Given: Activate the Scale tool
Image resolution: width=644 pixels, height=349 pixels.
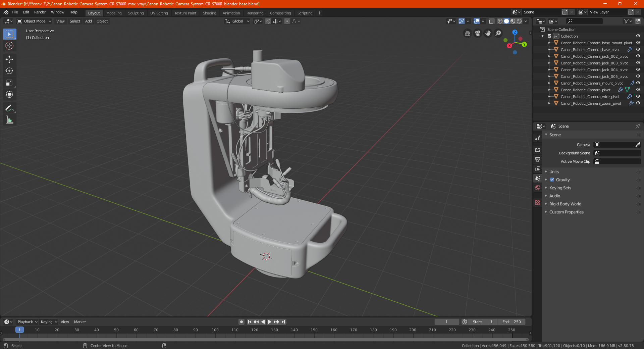Looking at the screenshot, I should coord(9,83).
